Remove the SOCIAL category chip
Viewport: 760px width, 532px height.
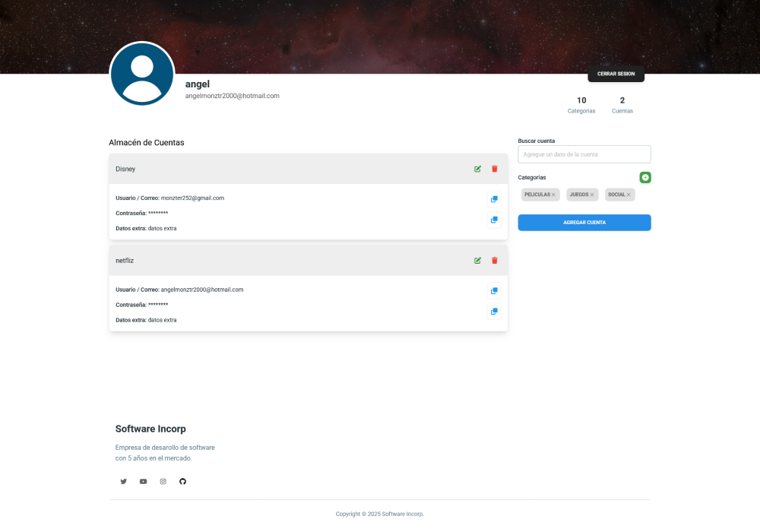pyautogui.click(x=629, y=195)
